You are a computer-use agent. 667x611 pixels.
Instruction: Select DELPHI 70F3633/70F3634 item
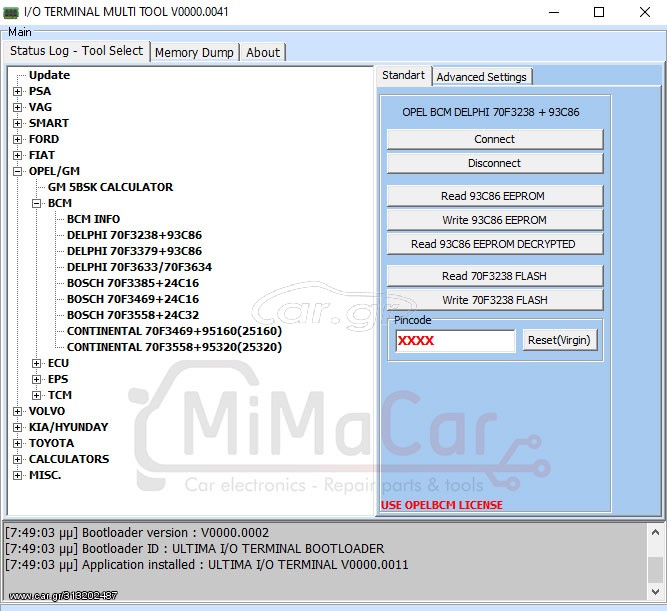click(139, 267)
